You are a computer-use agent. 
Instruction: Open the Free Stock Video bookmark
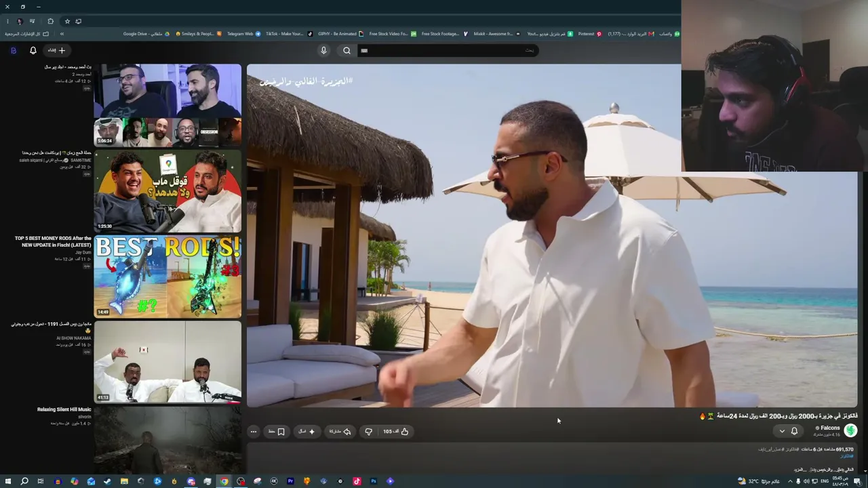pos(392,34)
